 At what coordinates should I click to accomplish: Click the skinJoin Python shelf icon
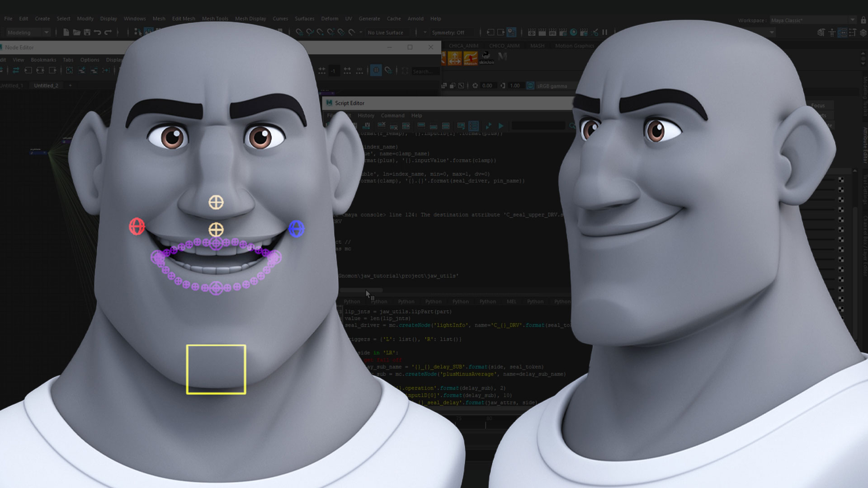(x=486, y=57)
